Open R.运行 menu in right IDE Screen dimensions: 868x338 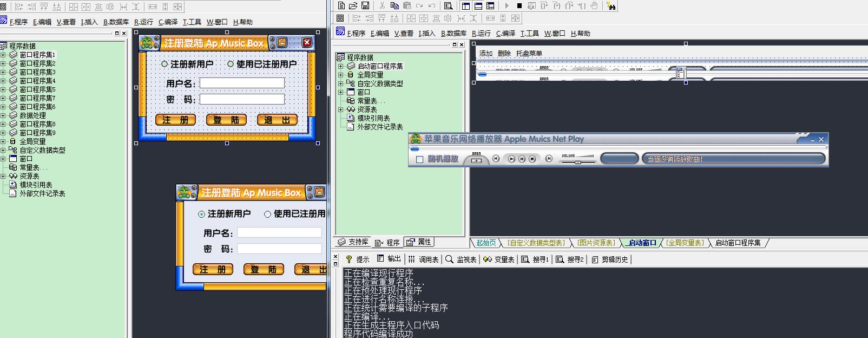[x=481, y=33]
